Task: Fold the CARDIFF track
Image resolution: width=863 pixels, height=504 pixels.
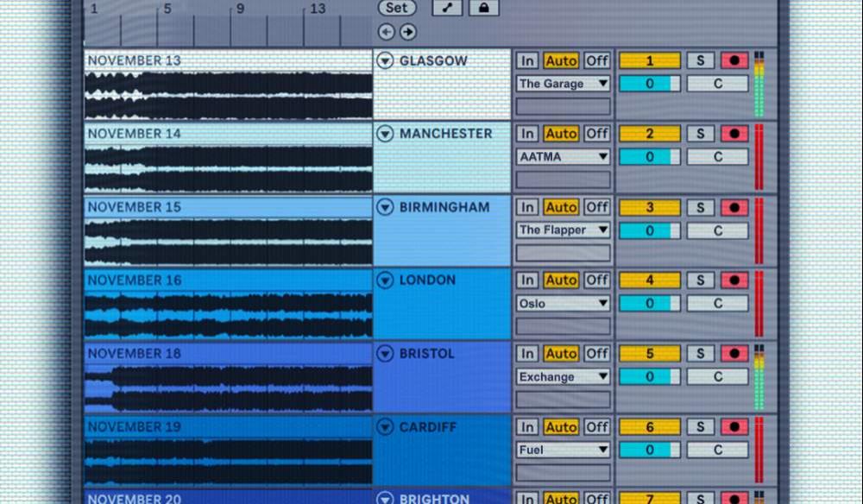Action: tap(385, 426)
